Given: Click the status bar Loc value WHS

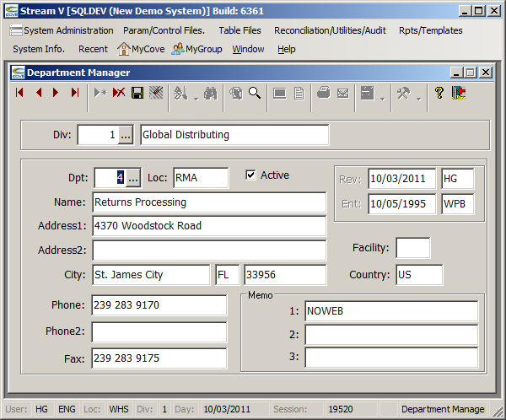Looking at the screenshot, I should pos(119,409).
